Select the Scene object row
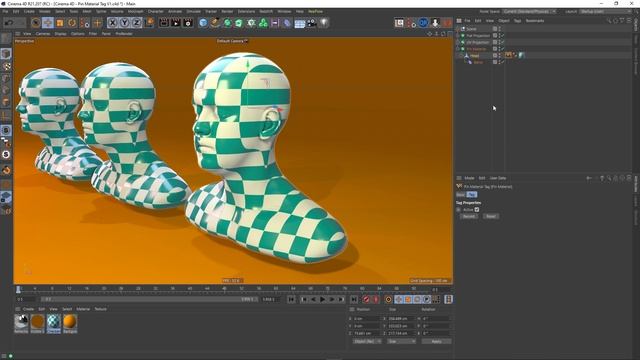Screen dimensions: 640x360 471,29
